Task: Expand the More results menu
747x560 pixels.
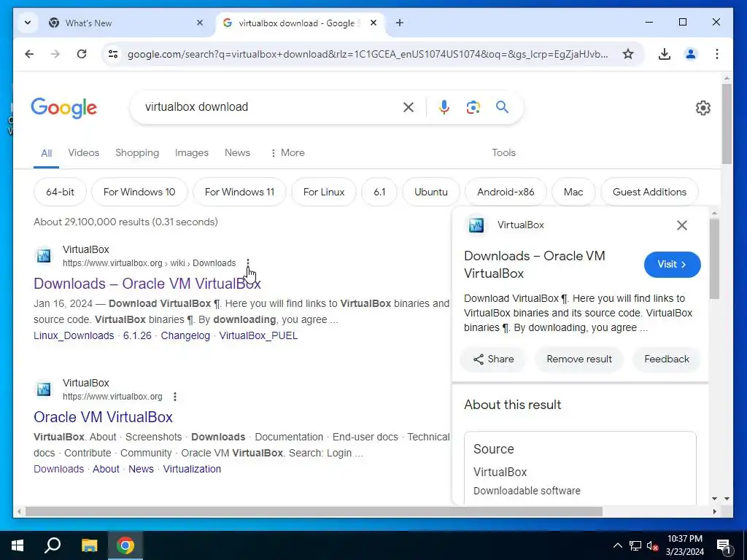Action: click(287, 153)
